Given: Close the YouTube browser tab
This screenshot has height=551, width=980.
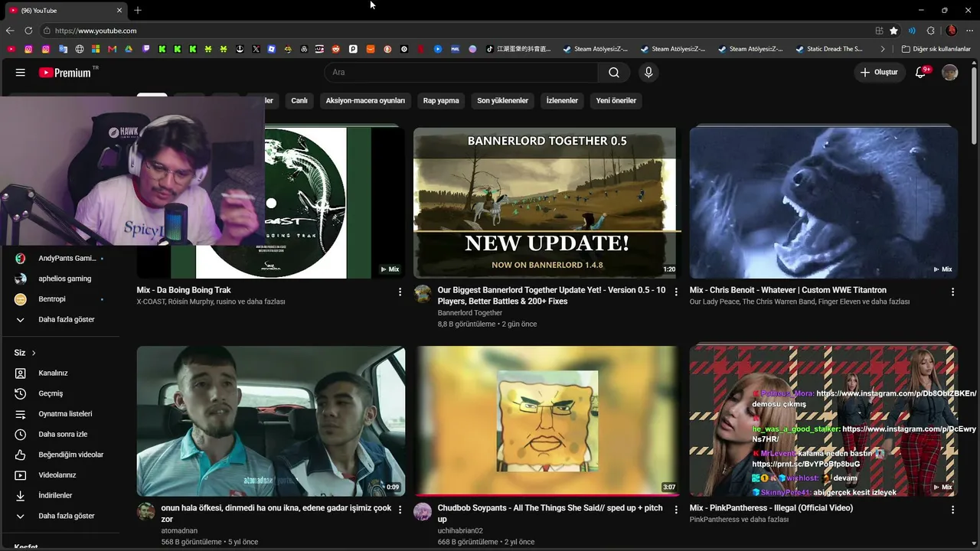Looking at the screenshot, I should [119, 11].
